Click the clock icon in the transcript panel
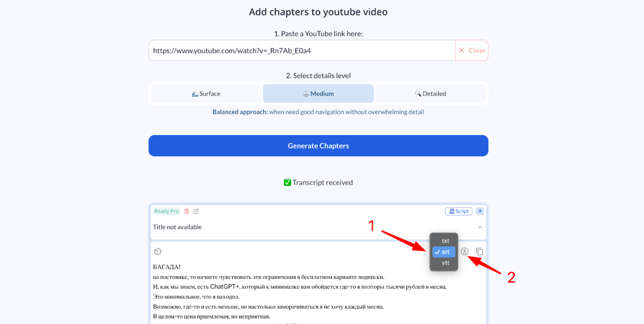Image resolution: width=644 pixels, height=324 pixels. 158,251
